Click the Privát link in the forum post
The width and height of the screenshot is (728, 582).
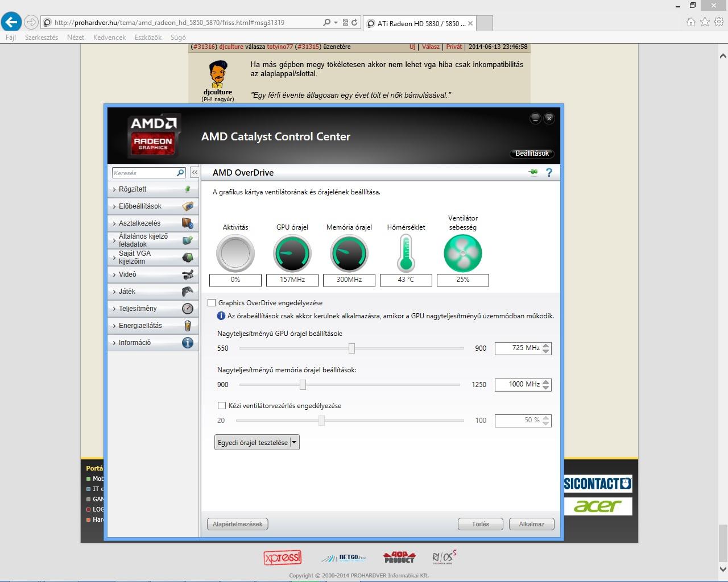coord(454,47)
